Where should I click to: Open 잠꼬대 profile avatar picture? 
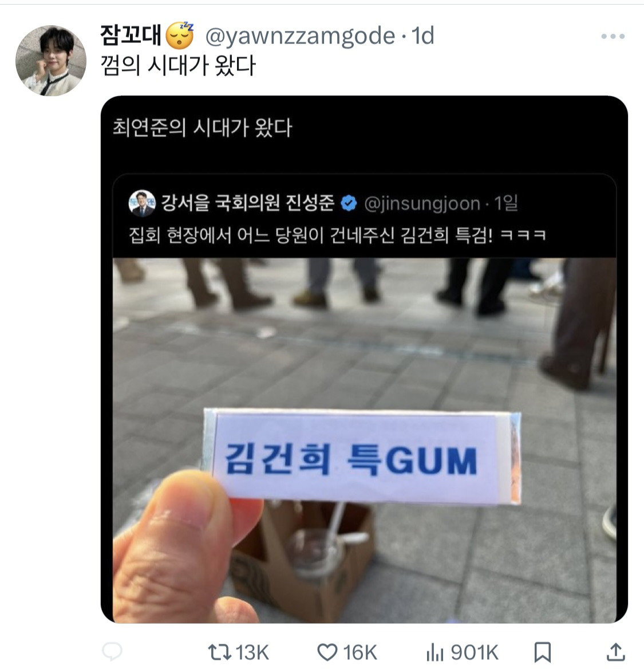coord(51,61)
